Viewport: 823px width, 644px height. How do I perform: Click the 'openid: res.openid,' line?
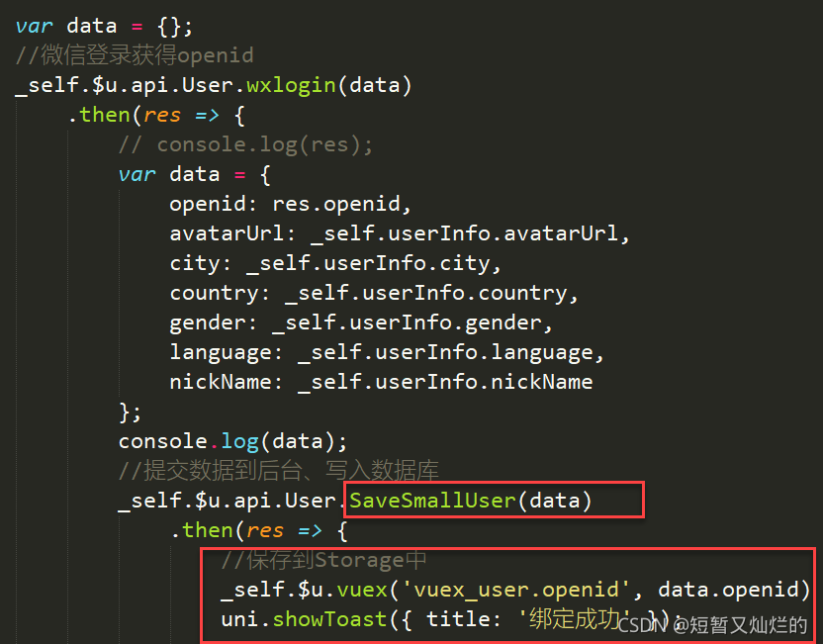coord(290,204)
